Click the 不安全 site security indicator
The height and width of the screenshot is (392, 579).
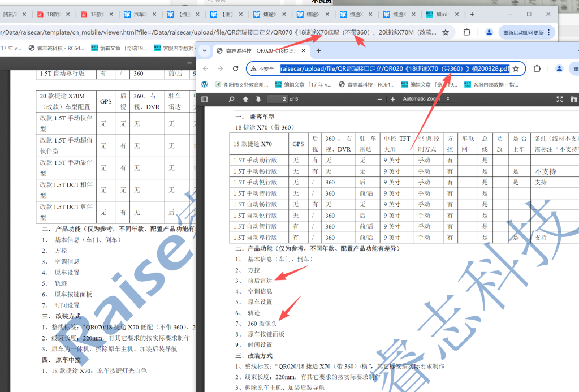(262, 68)
